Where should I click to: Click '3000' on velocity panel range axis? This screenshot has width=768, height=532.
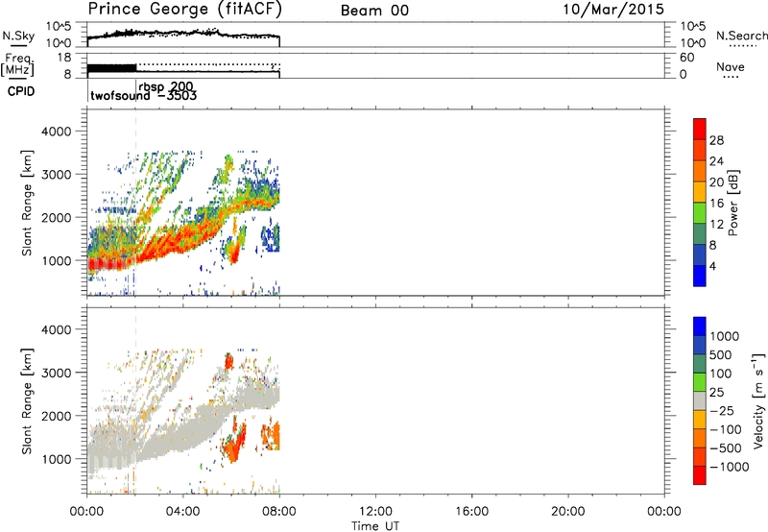click(57, 373)
